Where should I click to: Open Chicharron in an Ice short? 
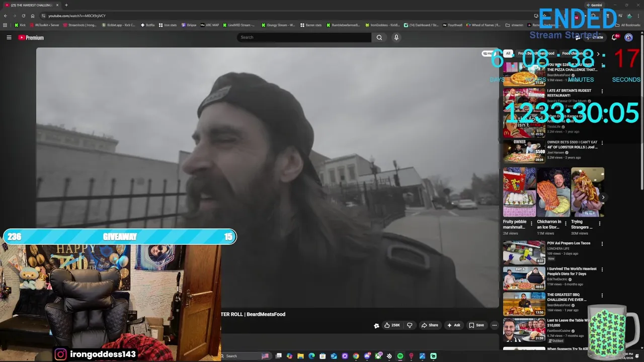(553, 192)
